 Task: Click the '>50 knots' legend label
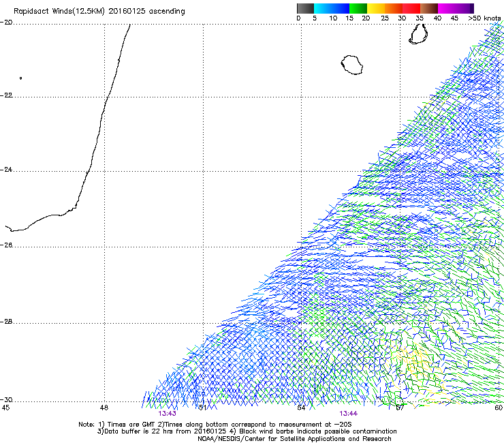[x=484, y=18]
